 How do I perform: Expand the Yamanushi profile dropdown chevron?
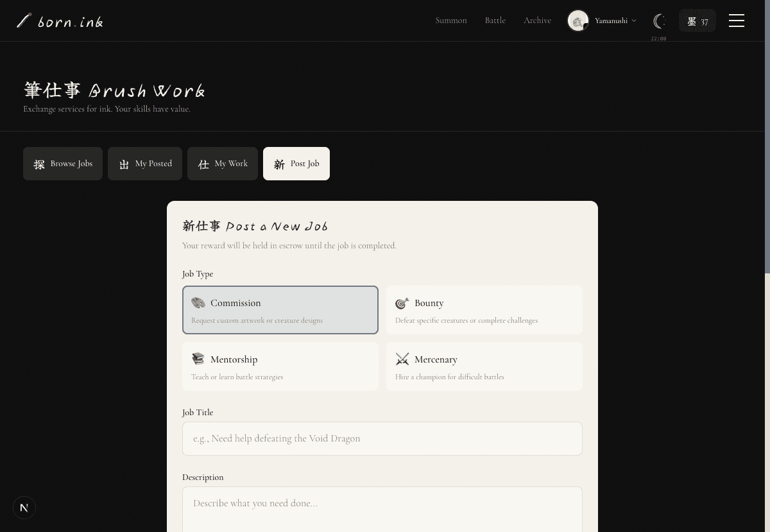634,21
